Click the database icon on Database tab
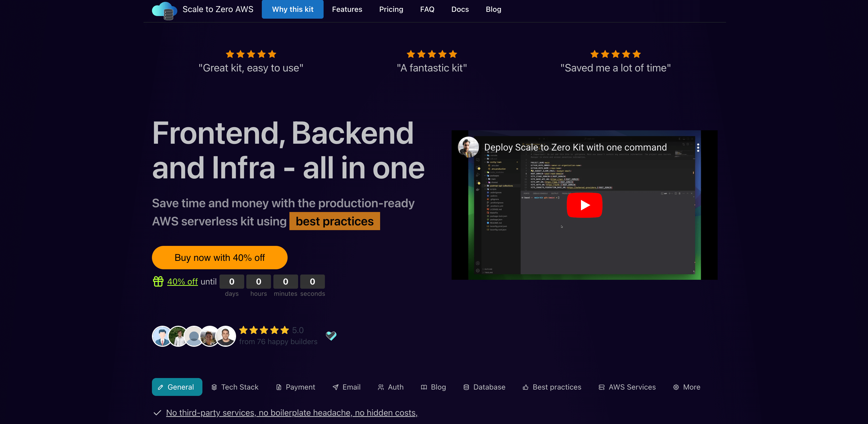 466,387
